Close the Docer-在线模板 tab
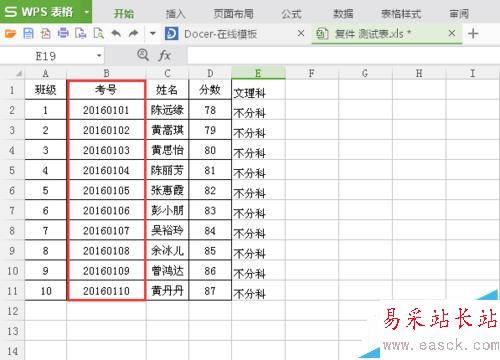This screenshot has height=360, width=500. [301, 33]
